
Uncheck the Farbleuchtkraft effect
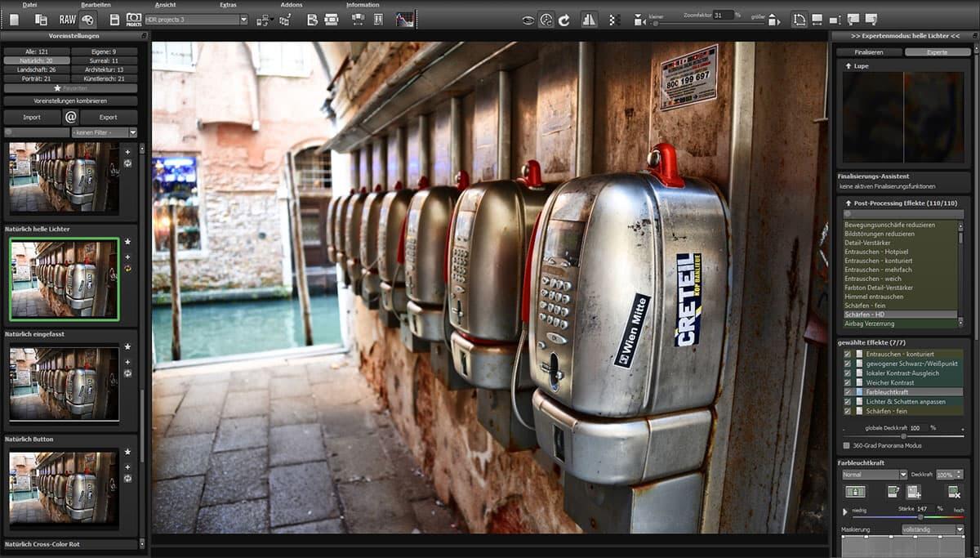click(x=847, y=392)
